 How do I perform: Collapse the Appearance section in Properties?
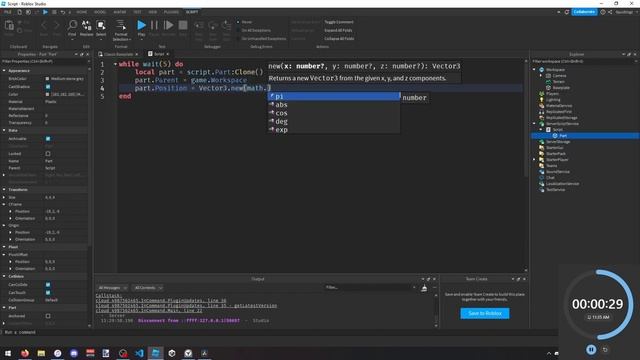(x=4, y=71)
